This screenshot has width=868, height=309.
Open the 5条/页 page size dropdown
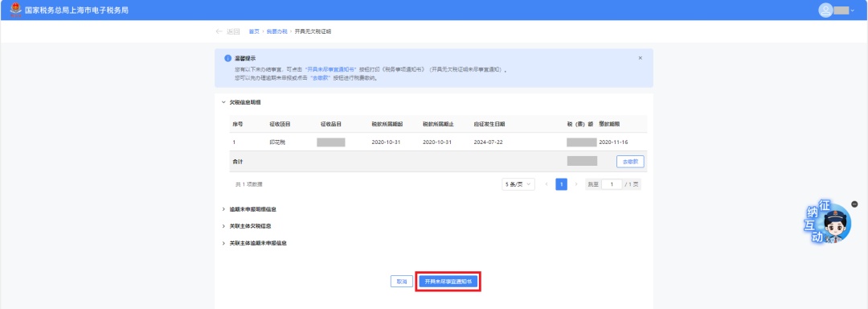tap(518, 184)
